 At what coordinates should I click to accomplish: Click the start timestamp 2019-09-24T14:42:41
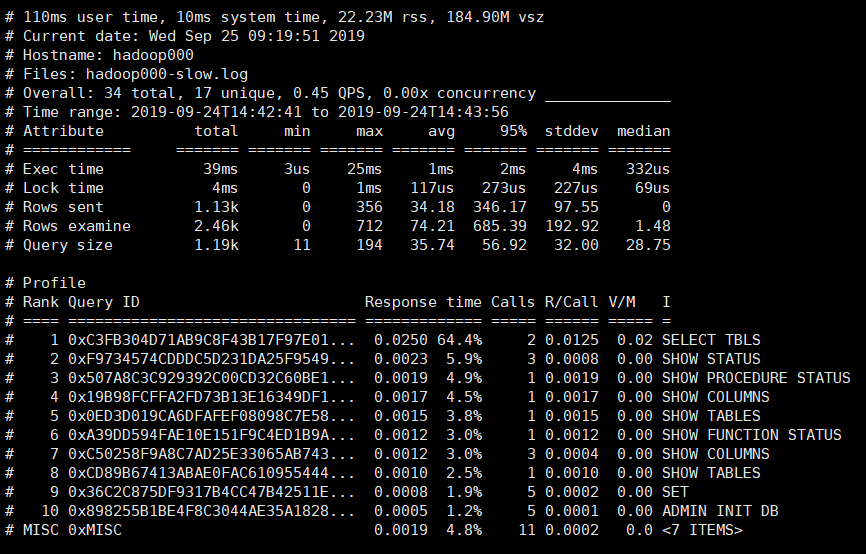(216, 112)
